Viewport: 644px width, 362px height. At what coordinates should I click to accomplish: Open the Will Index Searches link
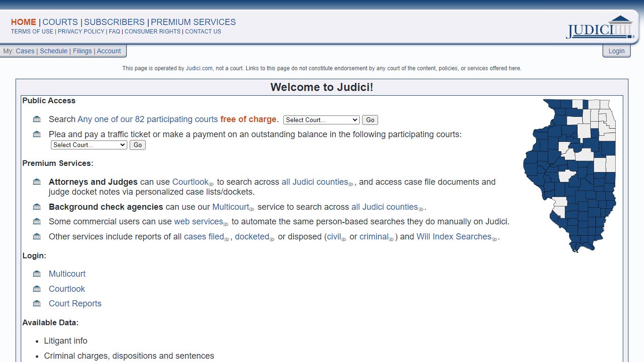click(454, 237)
